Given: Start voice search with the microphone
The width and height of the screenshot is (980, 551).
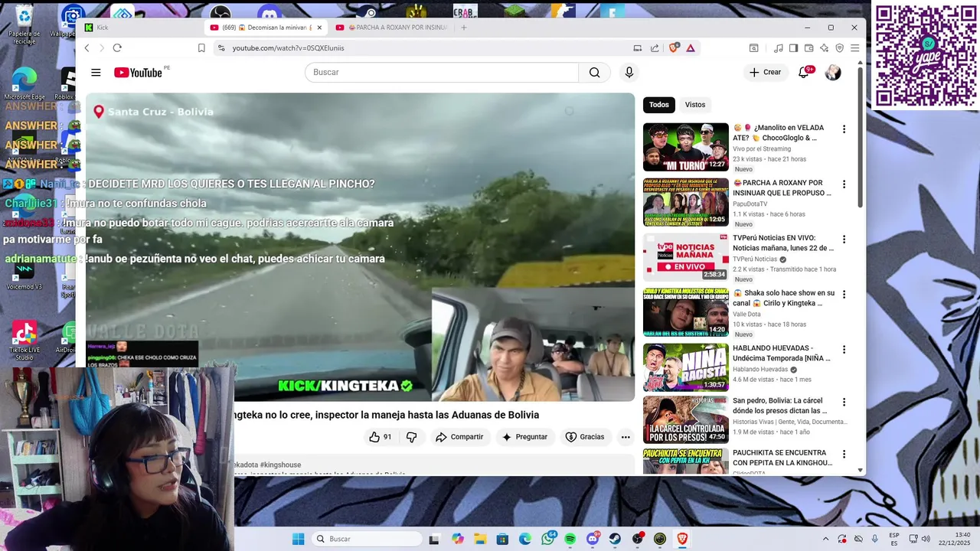Looking at the screenshot, I should tap(629, 73).
